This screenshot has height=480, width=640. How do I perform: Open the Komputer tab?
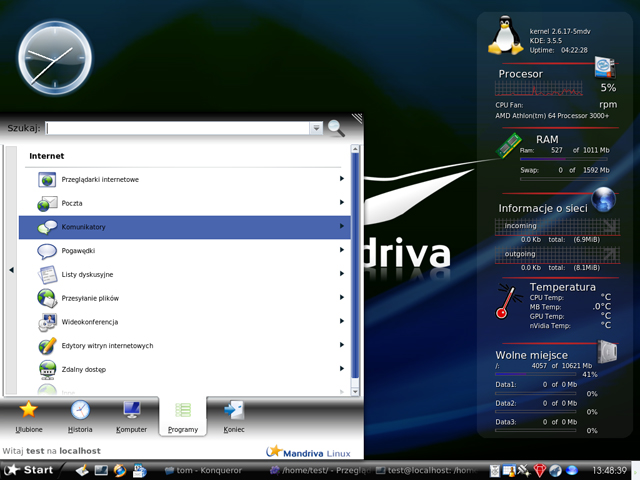coord(131,415)
